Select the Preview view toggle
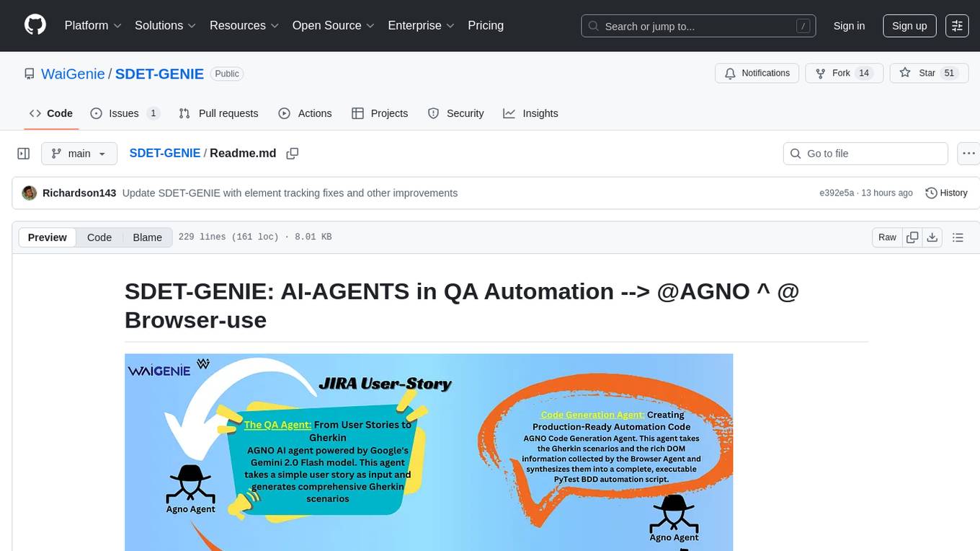 click(x=48, y=237)
